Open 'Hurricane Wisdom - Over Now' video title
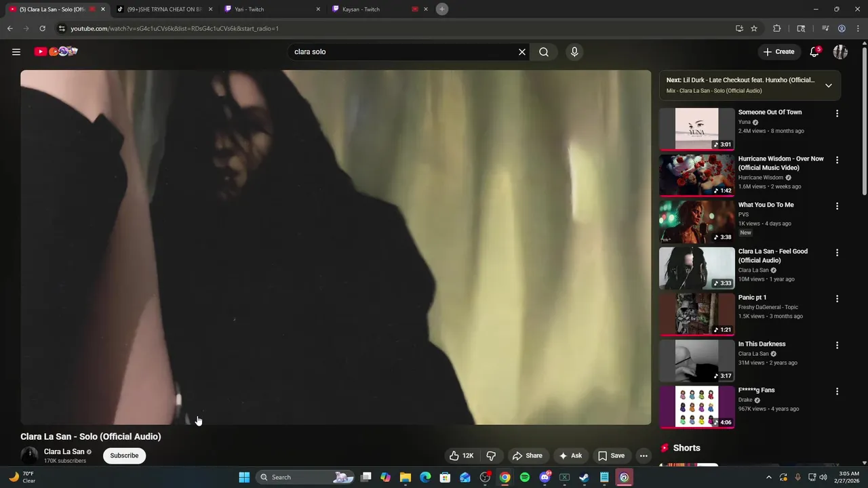Screen dimensions: 868x488 (781, 163)
